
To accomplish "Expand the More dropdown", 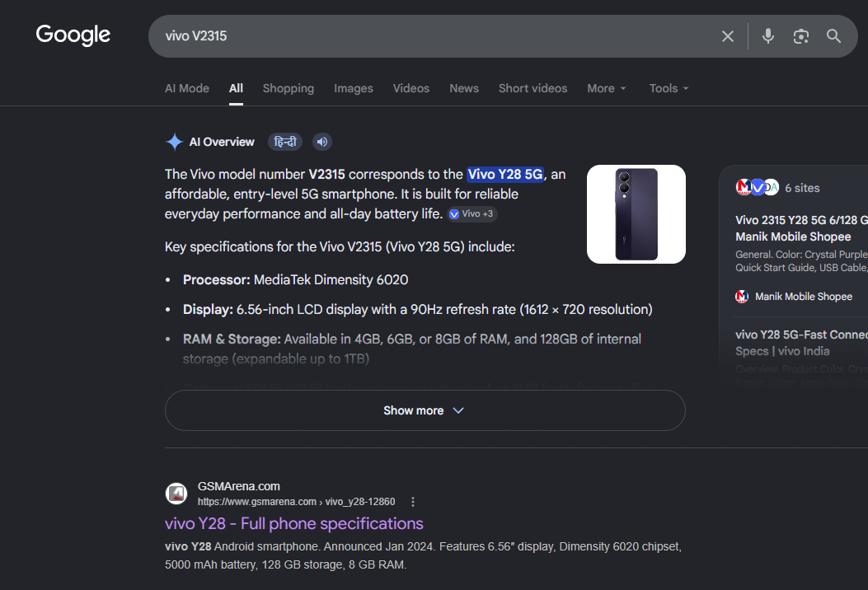I will (606, 88).
